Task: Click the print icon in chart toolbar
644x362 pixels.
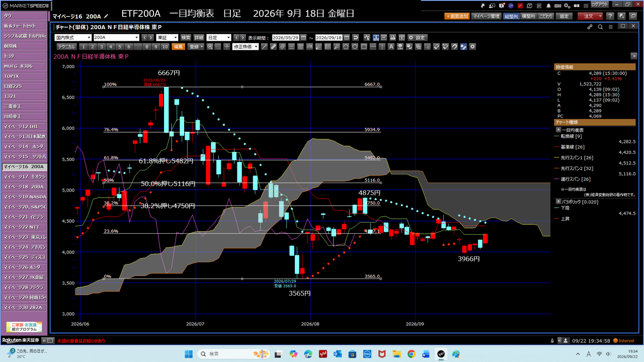Action: click(392, 37)
